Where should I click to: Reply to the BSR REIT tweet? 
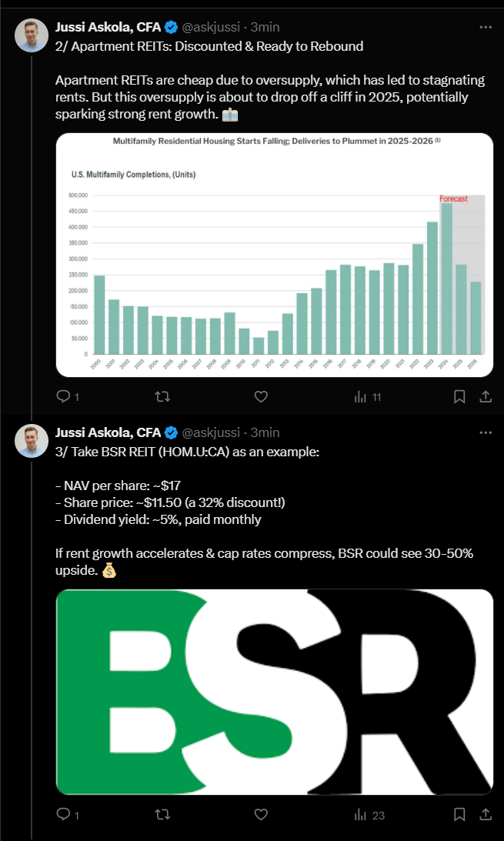tap(64, 815)
